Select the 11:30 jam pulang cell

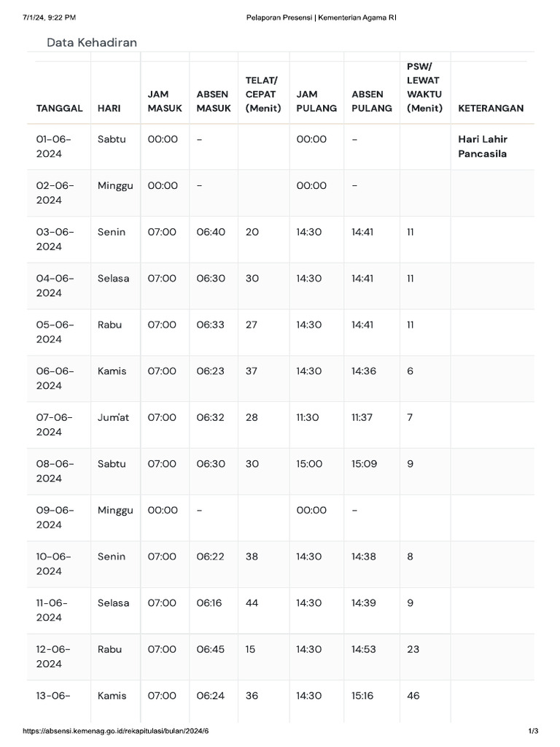[308, 417]
